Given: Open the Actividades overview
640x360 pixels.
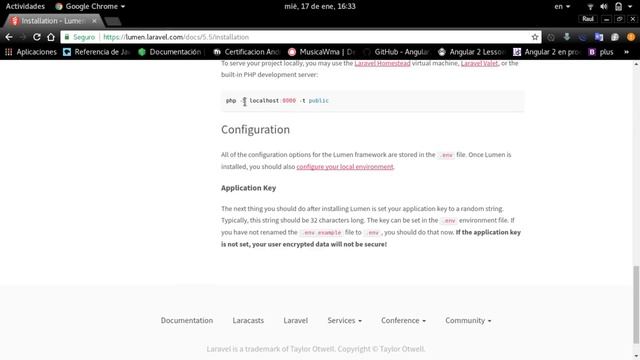Looking at the screenshot, I should click(x=25, y=7).
